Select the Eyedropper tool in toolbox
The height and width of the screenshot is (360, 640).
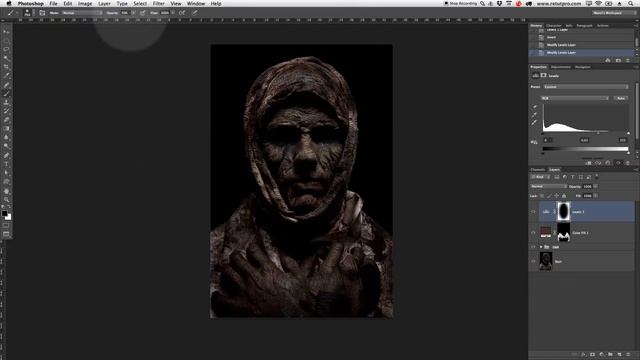coord(6,76)
